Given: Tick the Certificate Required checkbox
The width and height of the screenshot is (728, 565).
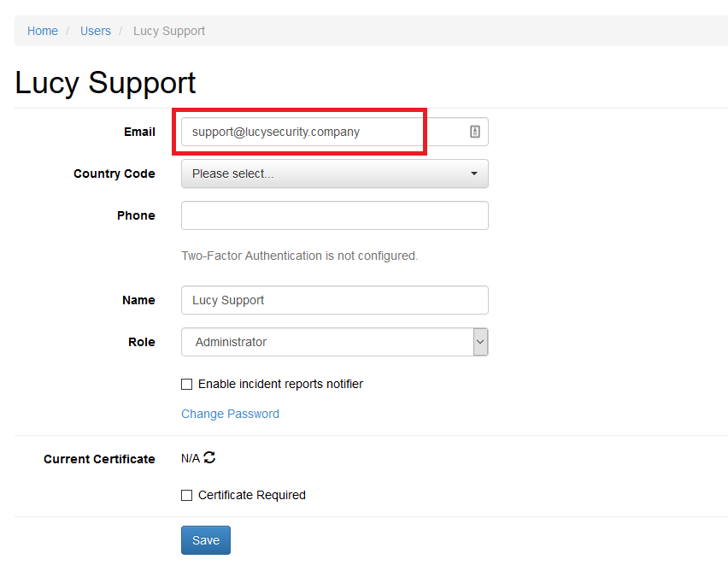Looking at the screenshot, I should [x=186, y=495].
